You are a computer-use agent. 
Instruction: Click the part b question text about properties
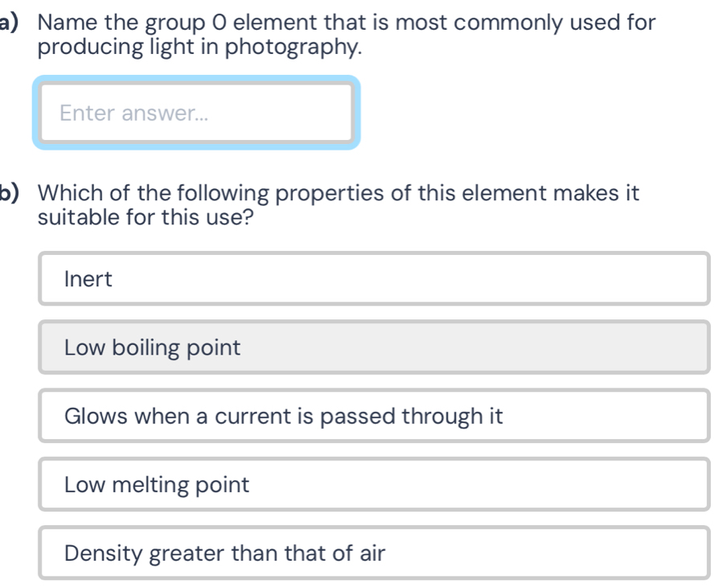coord(338,204)
